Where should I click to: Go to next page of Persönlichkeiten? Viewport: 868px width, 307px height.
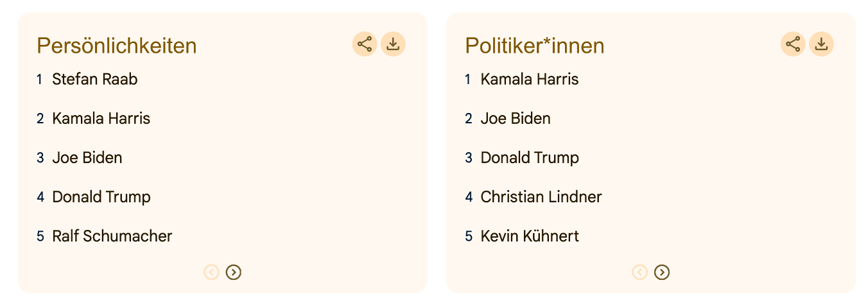[x=234, y=272]
